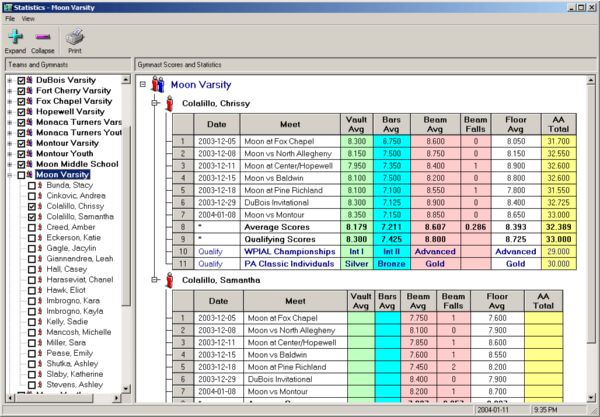Click the Meet column header in Chrissy's table
The width and height of the screenshot is (600, 417).
[x=290, y=124]
